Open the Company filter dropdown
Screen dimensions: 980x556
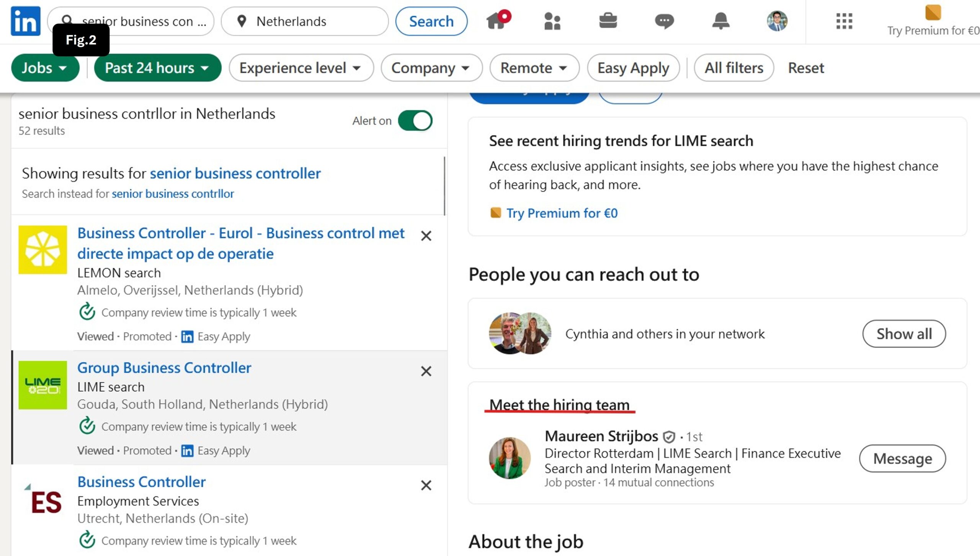[x=431, y=68]
